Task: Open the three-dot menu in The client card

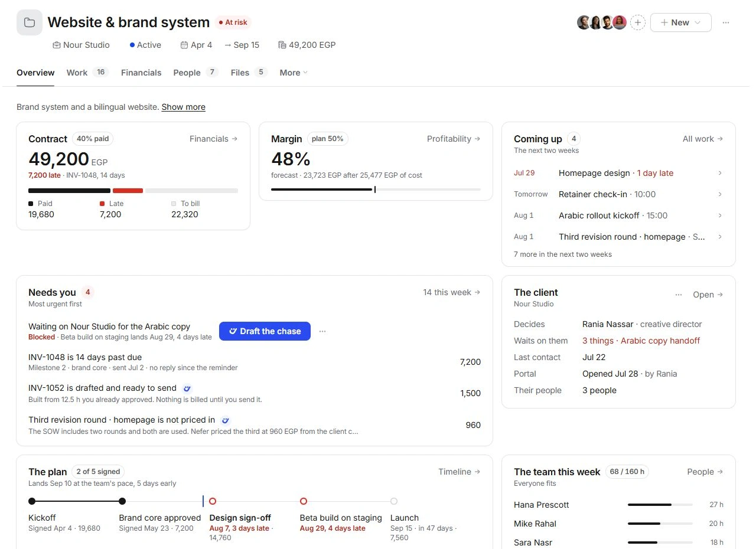Action: pos(679,295)
